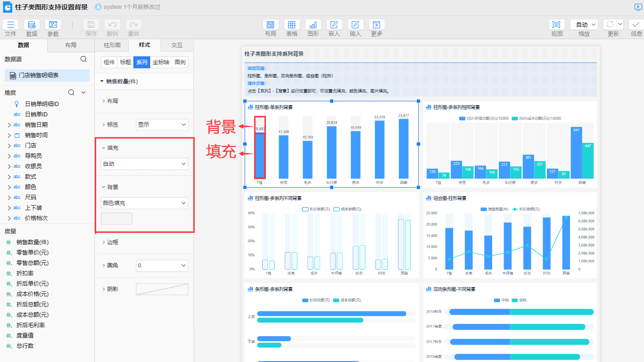Click the 阴影 (Shadow) preview box
Image resolution: width=644 pixels, height=362 pixels.
(x=162, y=289)
